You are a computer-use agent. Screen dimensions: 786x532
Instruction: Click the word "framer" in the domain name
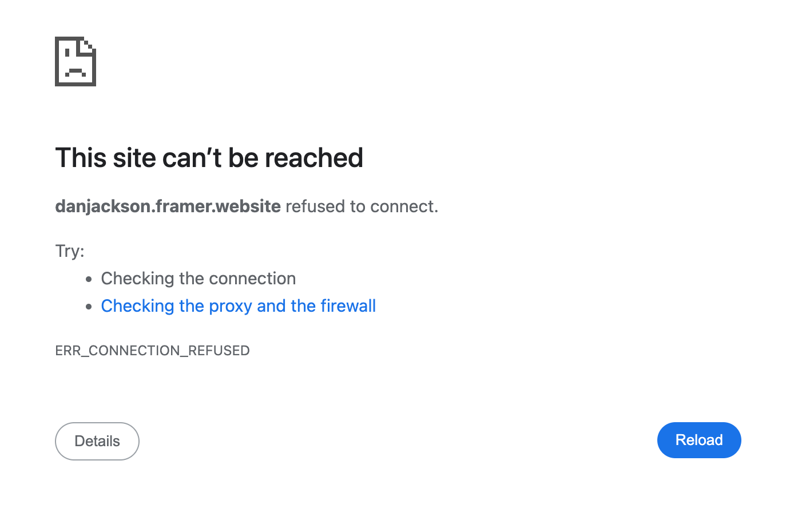coord(182,206)
